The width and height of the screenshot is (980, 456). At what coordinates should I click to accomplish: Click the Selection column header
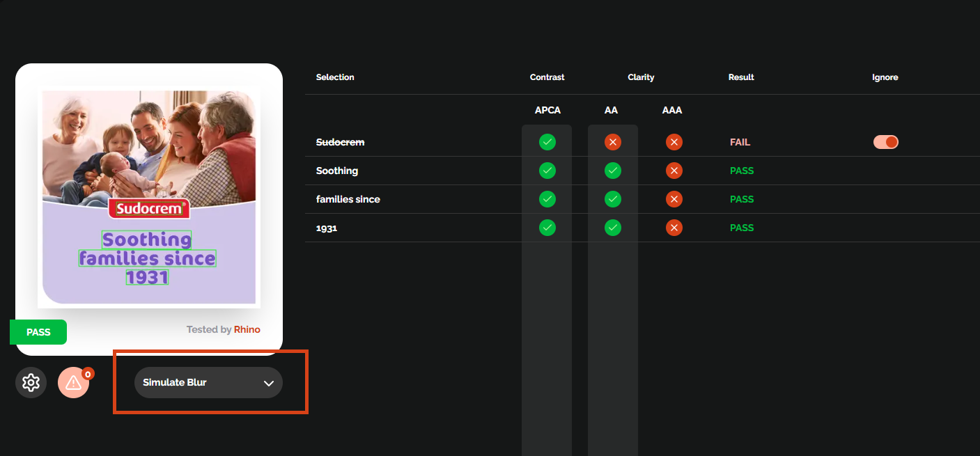(335, 77)
